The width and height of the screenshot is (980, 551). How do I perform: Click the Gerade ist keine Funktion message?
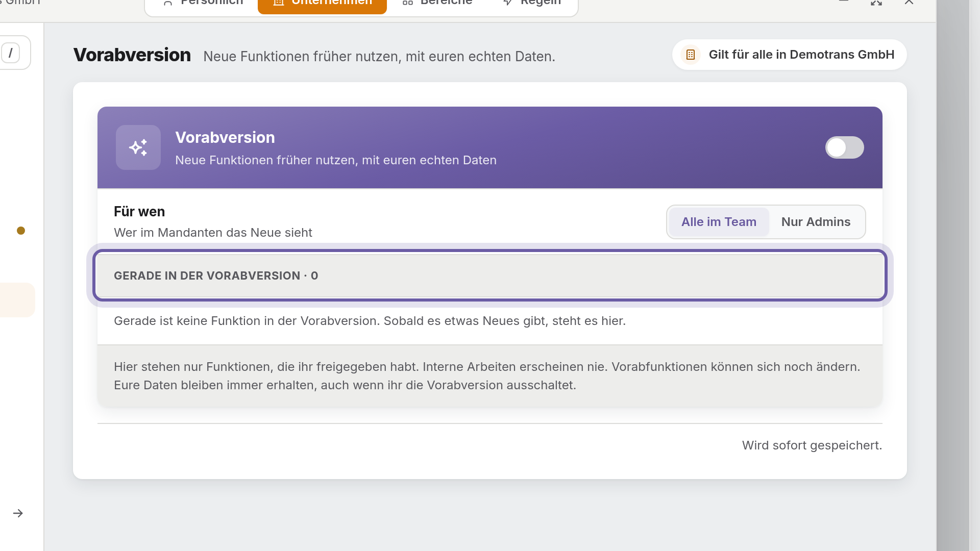coord(370,321)
